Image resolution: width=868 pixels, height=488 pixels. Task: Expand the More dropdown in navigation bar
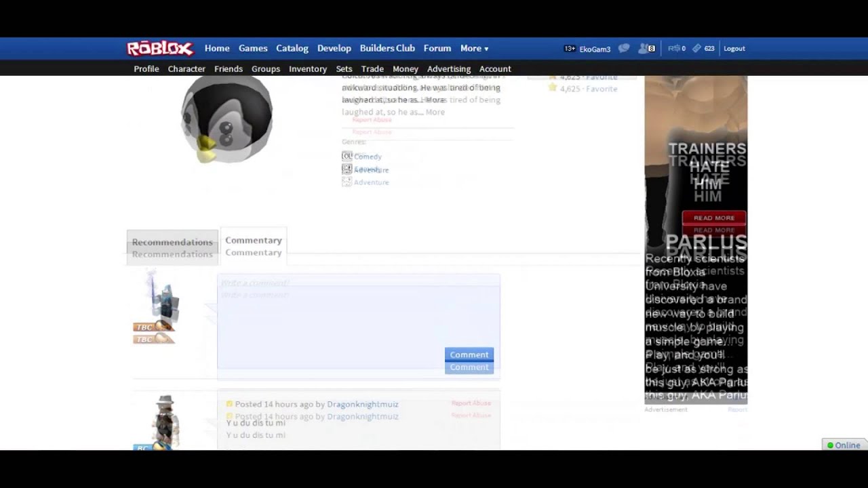point(474,48)
